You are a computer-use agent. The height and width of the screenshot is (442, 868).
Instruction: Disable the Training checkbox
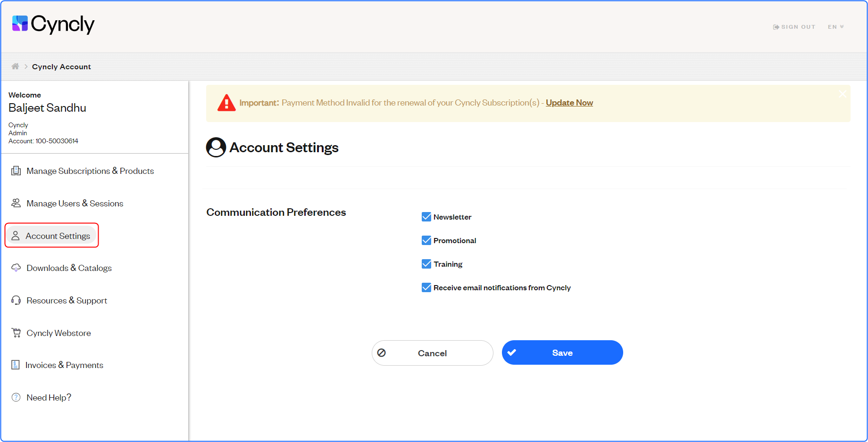[x=426, y=264]
